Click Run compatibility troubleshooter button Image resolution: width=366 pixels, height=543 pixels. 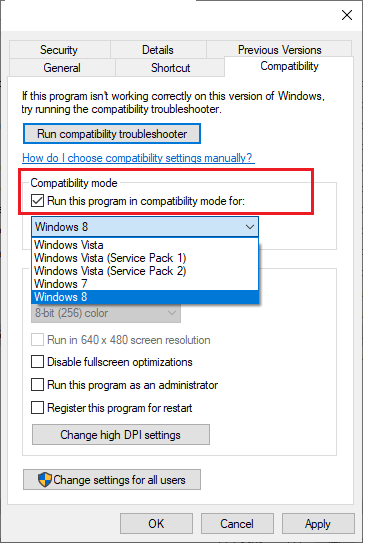click(x=112, y=134)
